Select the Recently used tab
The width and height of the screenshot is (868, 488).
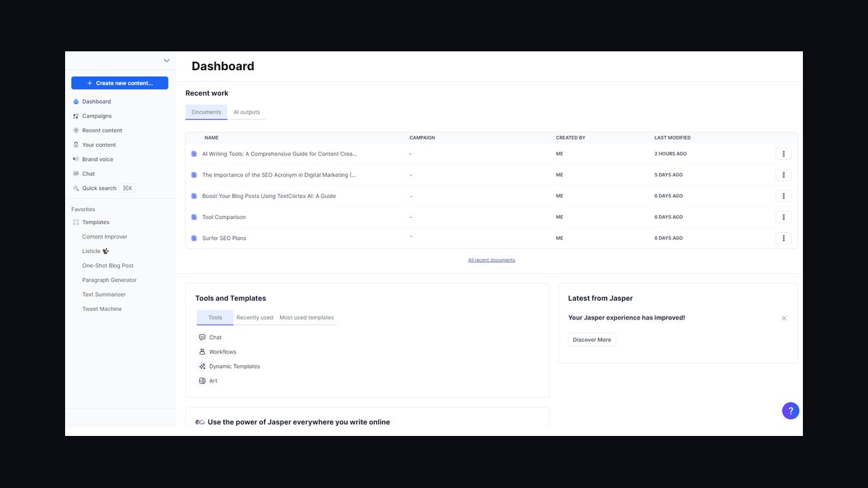click(x=255, y=317)
